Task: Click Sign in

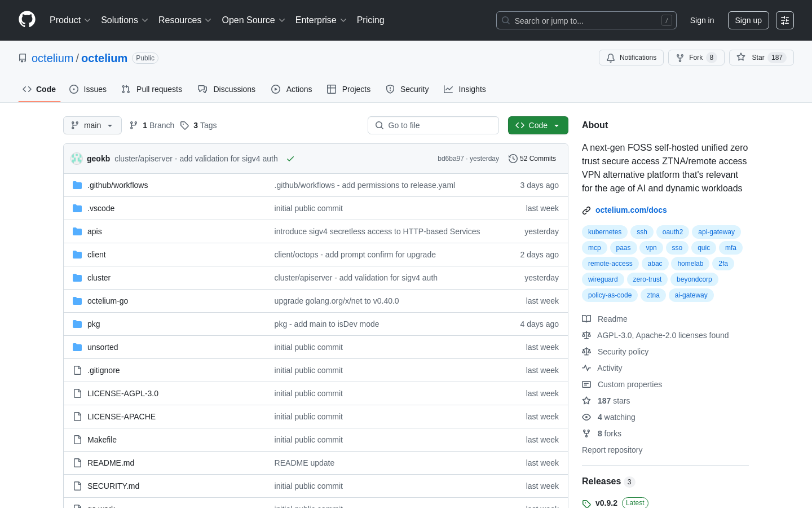Action: (x=702, y=20)
